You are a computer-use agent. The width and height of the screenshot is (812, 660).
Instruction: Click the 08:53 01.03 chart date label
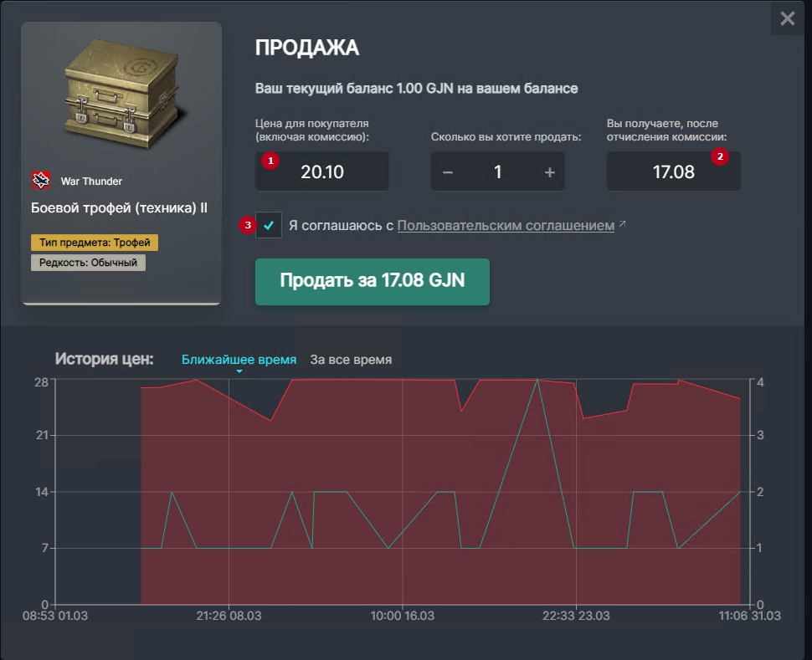pyautogui.click(x=55, y=616)
